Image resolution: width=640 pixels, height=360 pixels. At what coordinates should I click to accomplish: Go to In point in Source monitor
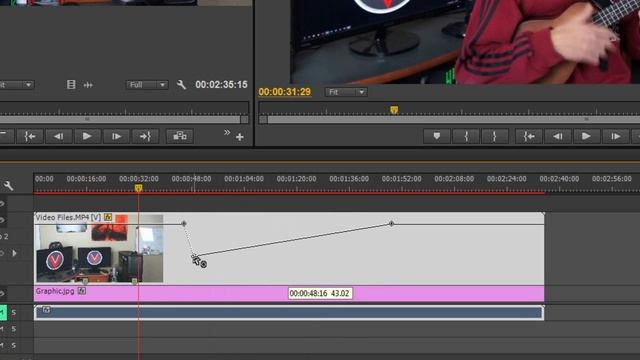[x=30, y=136]
